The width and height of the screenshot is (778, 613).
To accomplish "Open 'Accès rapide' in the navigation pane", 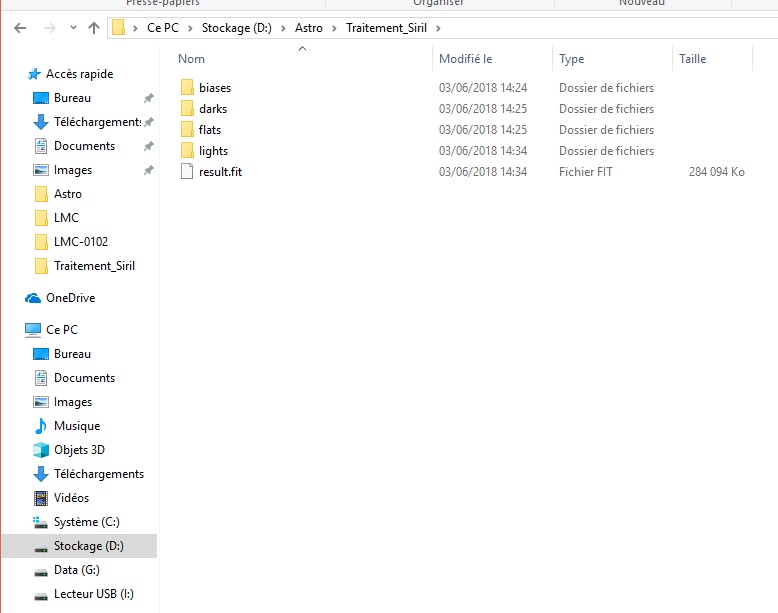I will [79, 74].
